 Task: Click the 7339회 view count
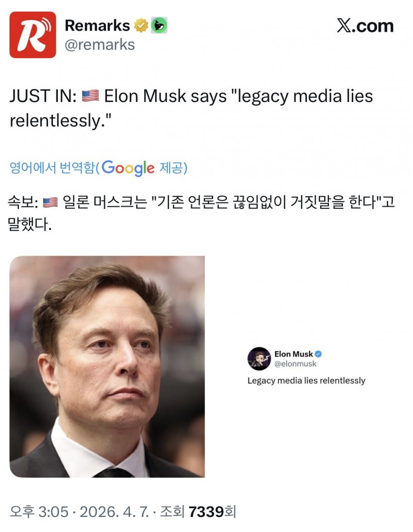pos(212,512)
